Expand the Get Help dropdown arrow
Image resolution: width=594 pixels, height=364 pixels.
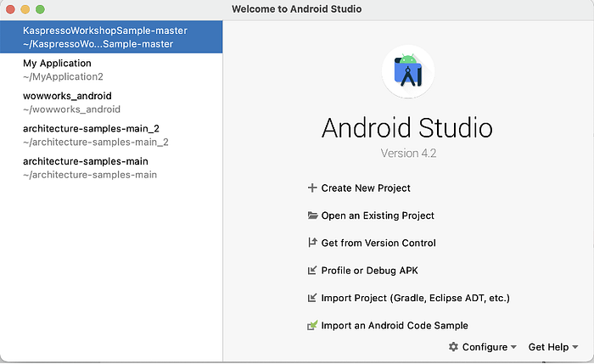[x=575, y=347]
